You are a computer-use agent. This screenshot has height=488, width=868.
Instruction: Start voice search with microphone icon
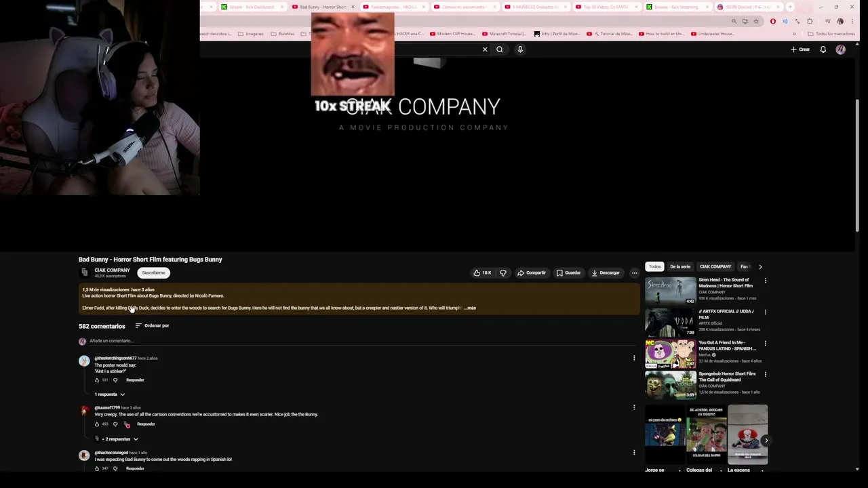click(x=520, y=49)
